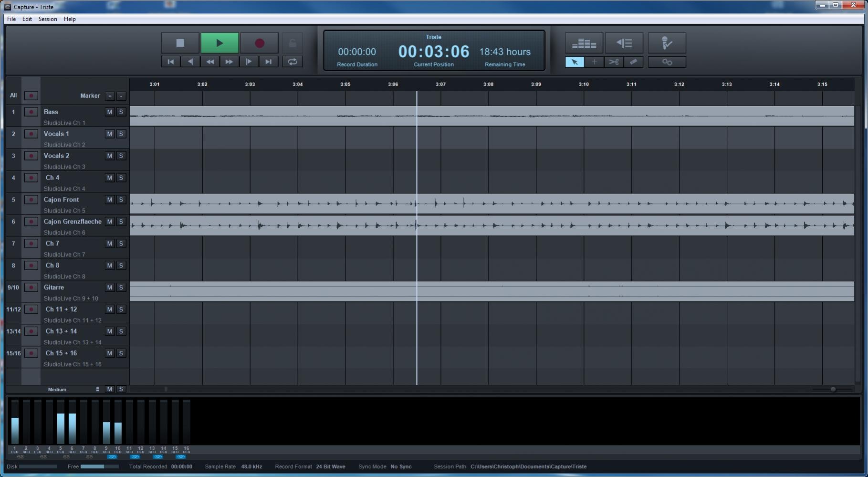Unlink meter channels 15 and 16
Image resolution: width=868 pixels, height=477 pixels.
(x=181, y=457)
